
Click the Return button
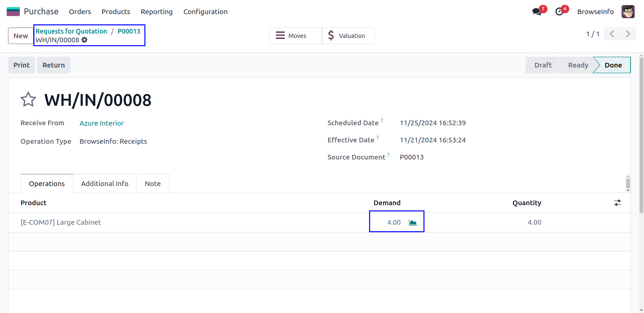click(x=54, y=65)
